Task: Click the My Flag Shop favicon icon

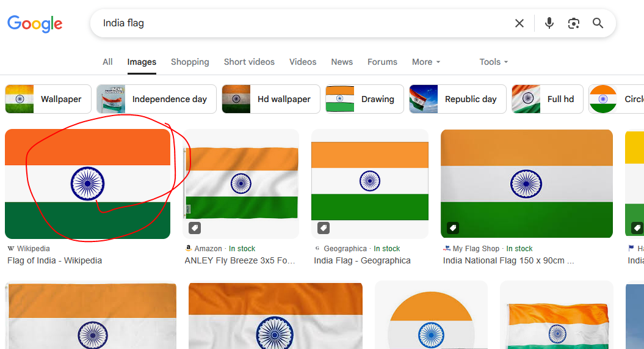Action: coord(447,248)
